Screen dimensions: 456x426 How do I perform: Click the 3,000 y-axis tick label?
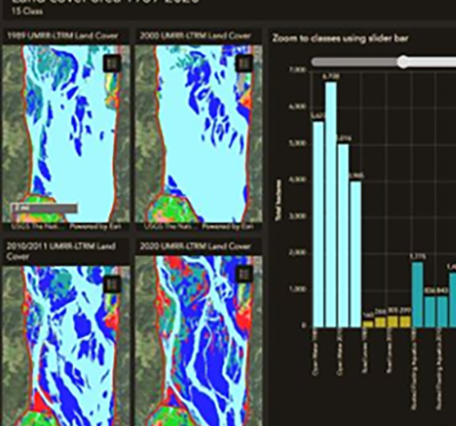click(297, 216)
